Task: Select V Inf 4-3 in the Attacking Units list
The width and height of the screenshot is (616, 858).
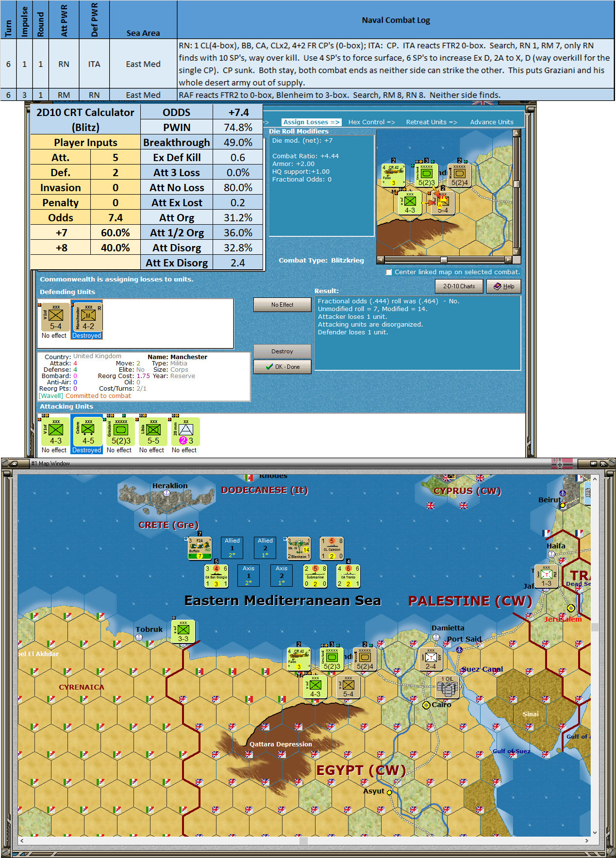Action: coord(55,432)
